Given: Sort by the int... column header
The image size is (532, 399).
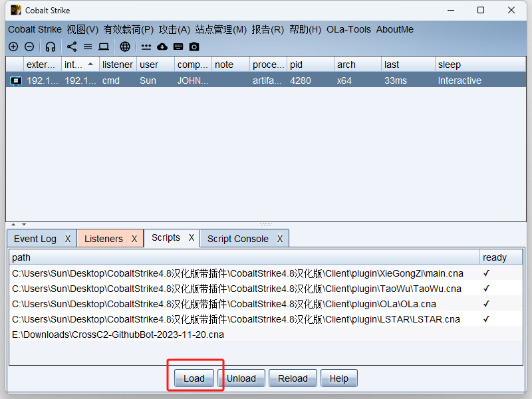Looking at the screenshot, I should coord(80,65).
